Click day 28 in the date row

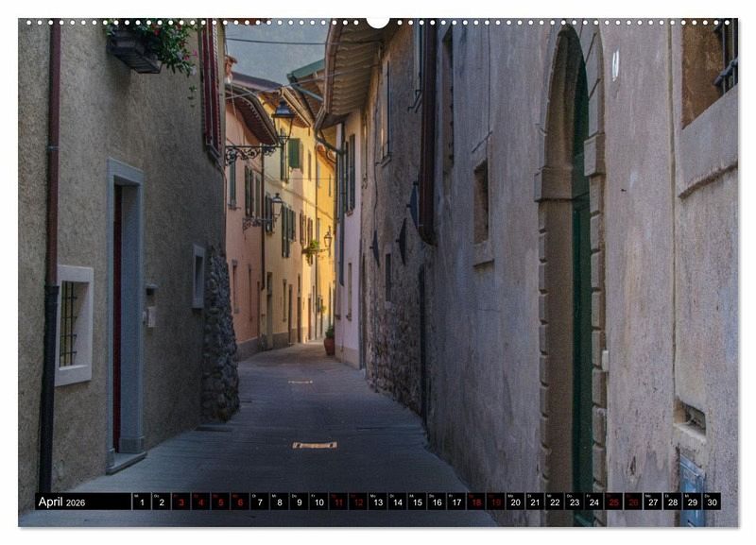[x=672, y=502]
